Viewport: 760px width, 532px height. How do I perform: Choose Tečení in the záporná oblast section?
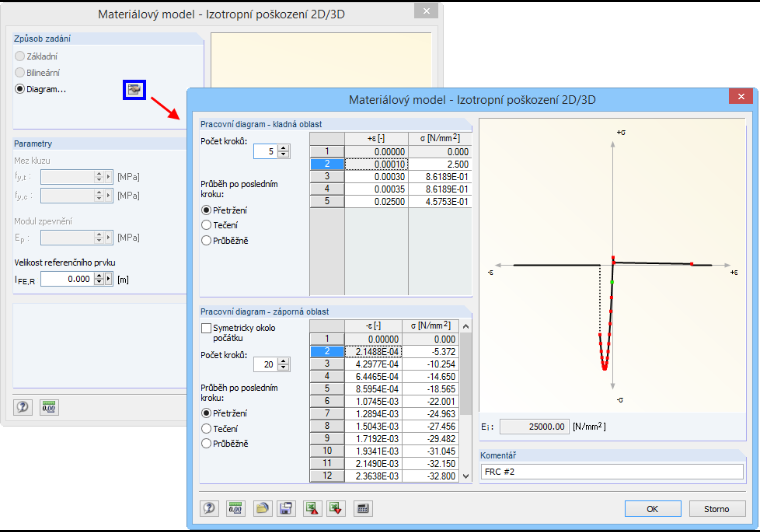click(206, 428)
